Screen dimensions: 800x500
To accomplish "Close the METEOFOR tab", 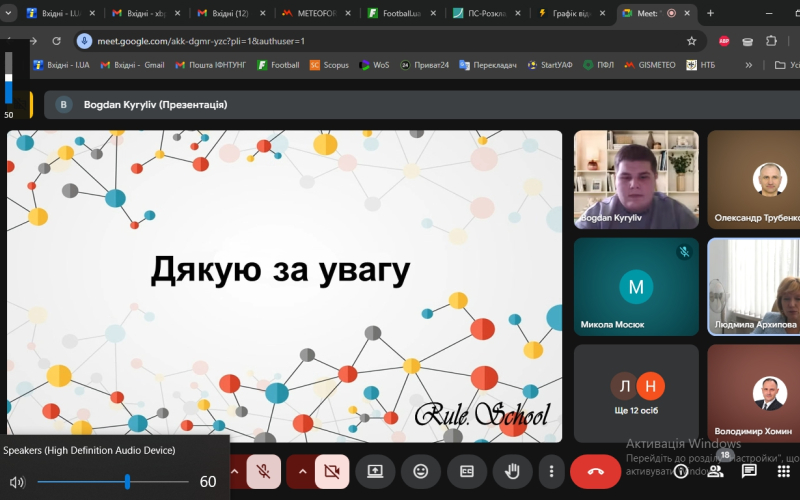I will point(348,13).
